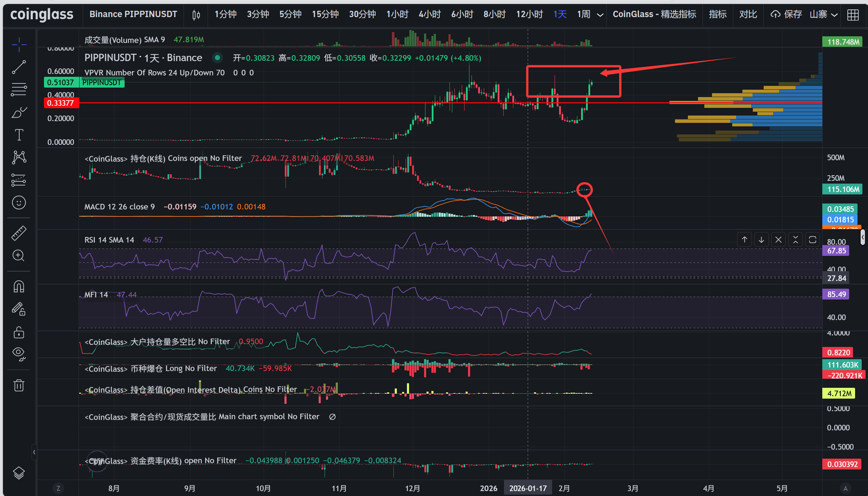Select the 15分钟 timeframe
Screen dimensions: 868x496
tap(325, 15)
